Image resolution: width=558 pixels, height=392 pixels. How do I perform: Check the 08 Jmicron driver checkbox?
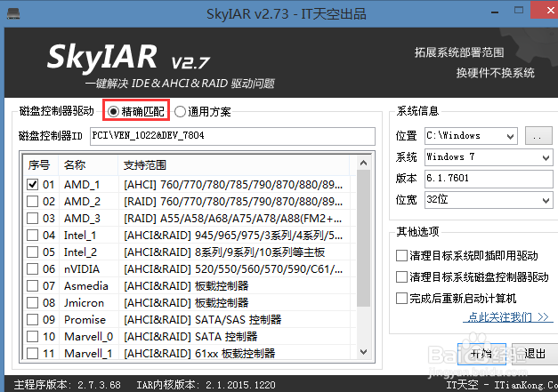(x=32, y=303)
